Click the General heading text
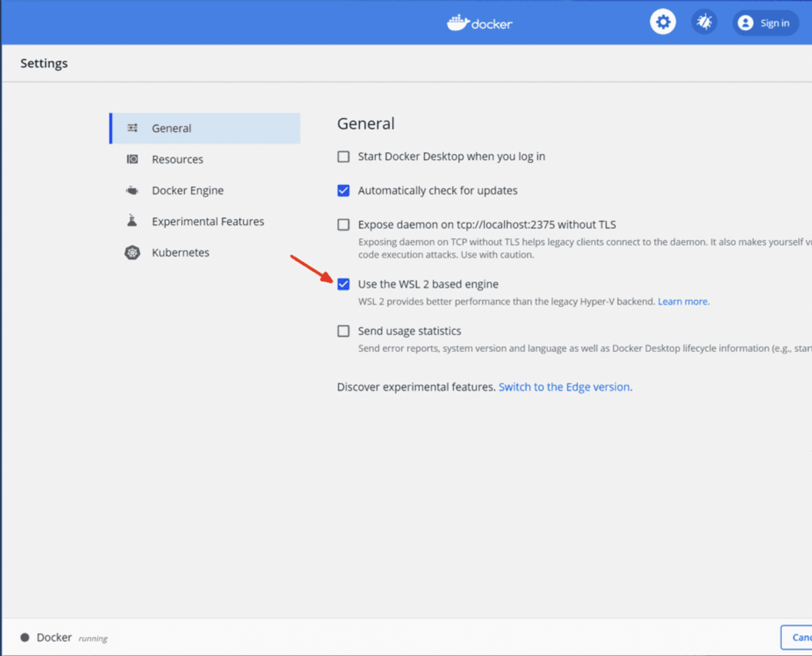The height and width of the screenshot is (656, 812). click(366, 123)
